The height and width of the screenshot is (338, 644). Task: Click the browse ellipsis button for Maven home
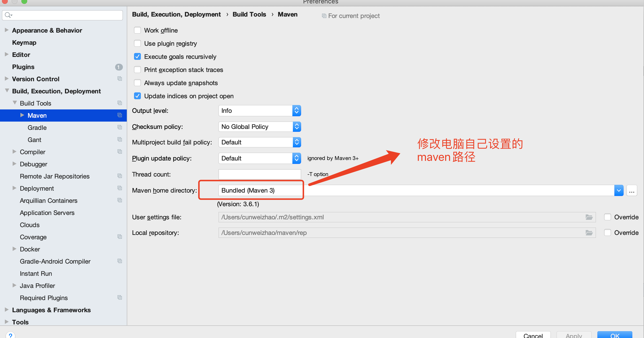(632, 191)
